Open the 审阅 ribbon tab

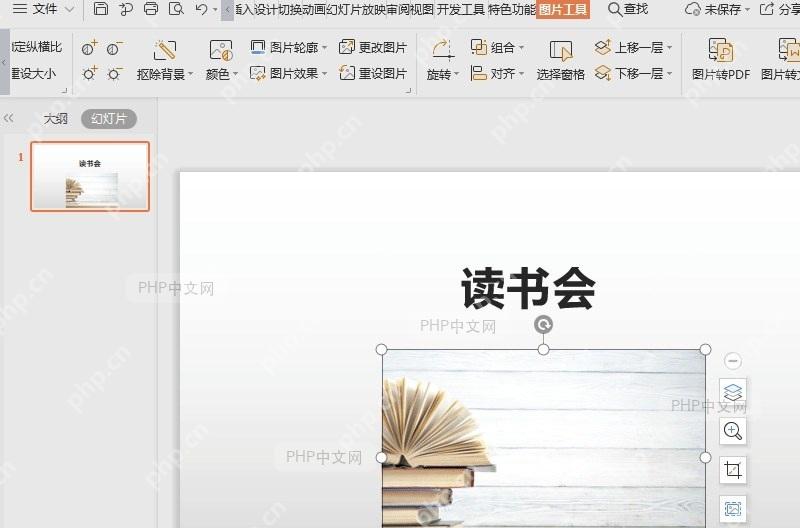[398, 9]
